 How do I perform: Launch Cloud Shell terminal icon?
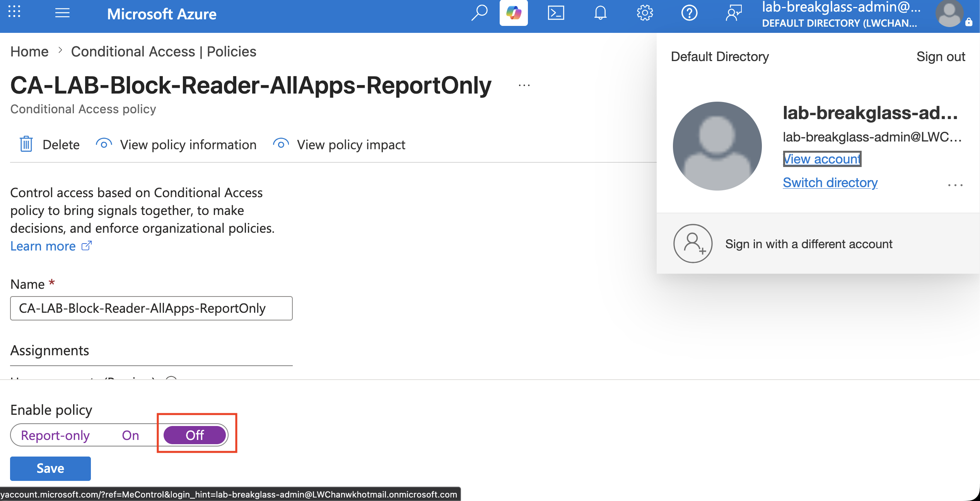[x=556, y=13]
